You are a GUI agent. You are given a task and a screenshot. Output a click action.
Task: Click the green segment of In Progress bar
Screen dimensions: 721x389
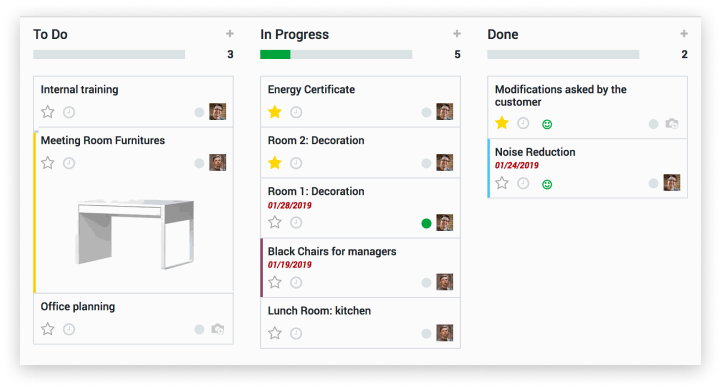[x=275, y=55]
